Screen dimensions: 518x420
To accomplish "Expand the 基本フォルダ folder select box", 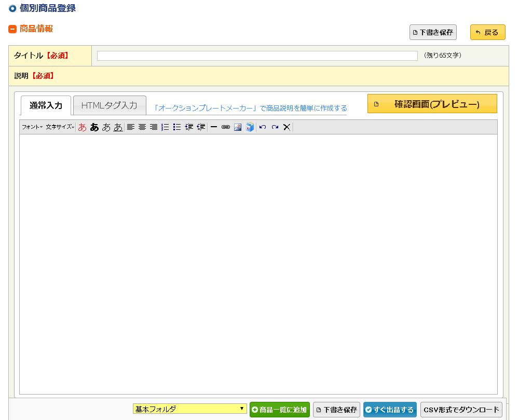I will tap(189, 409).
